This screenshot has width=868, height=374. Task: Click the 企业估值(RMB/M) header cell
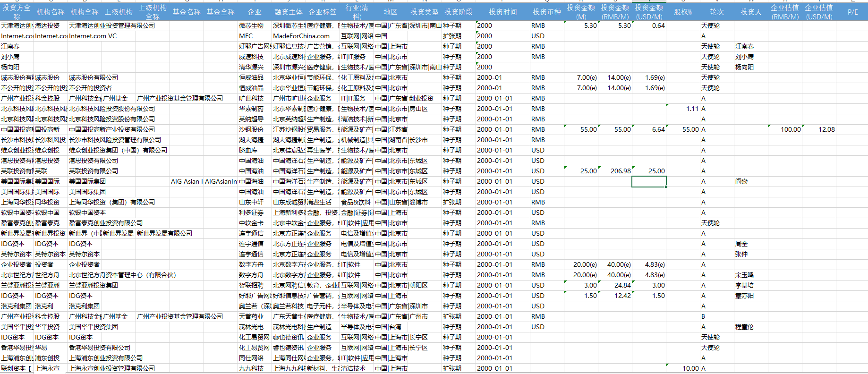(785, 12)
